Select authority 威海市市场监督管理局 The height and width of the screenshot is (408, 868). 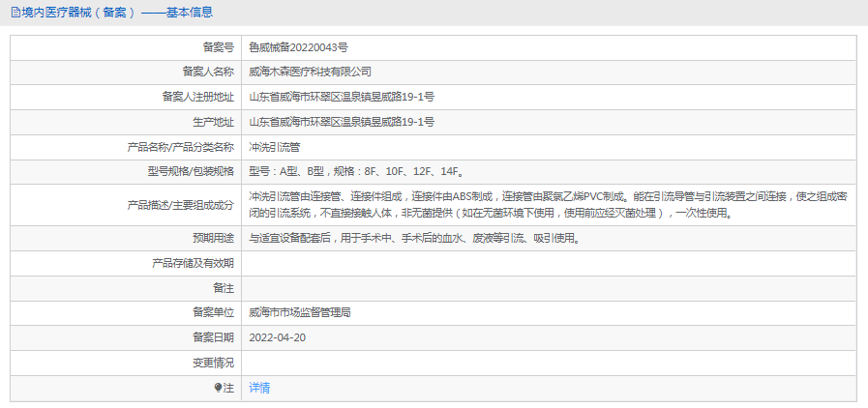tap(300, 313)
